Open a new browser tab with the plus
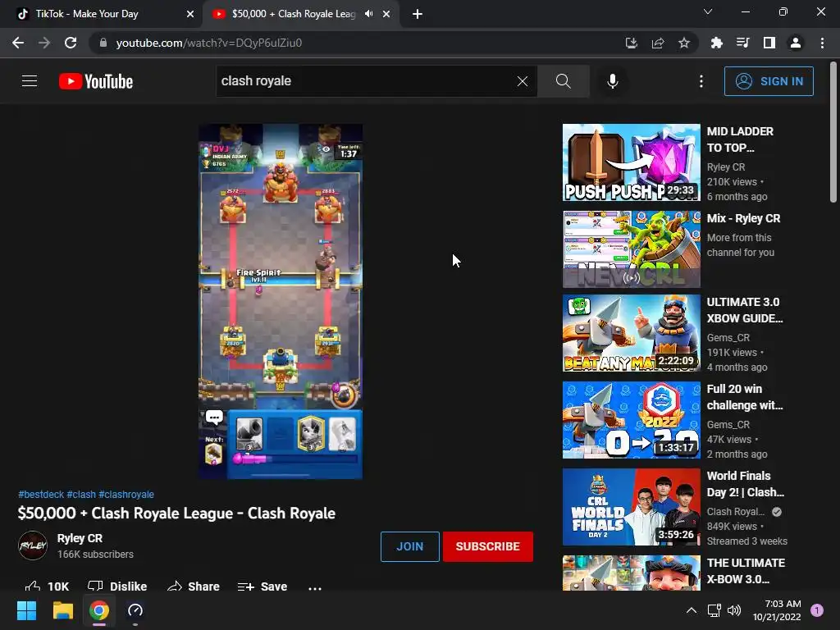The height and width of the screenshot is (630, 840). tap(418, 14)
